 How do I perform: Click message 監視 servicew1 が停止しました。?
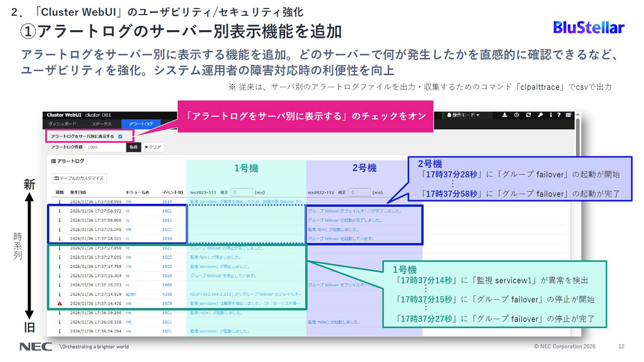pos(222,266)
